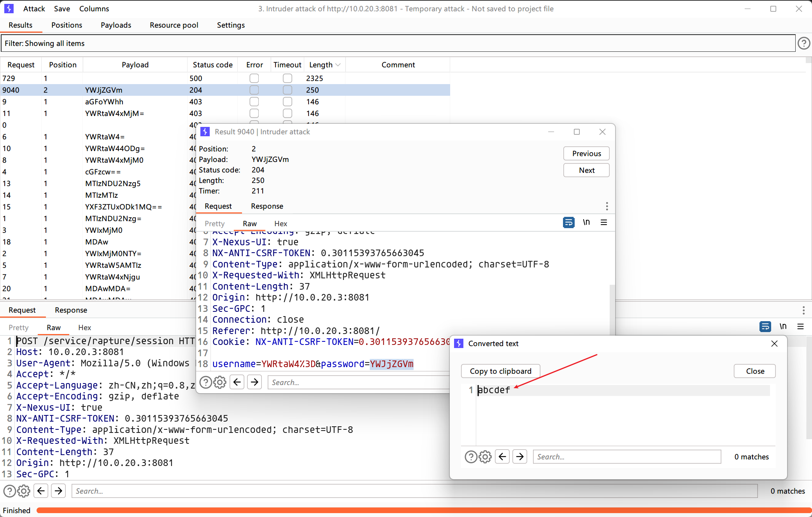Toggle Timeout checkbox for YWRtaW4xMjM= row
This screenshot has height=517, width=812.
pyautogui.click(x=287, y=113)
